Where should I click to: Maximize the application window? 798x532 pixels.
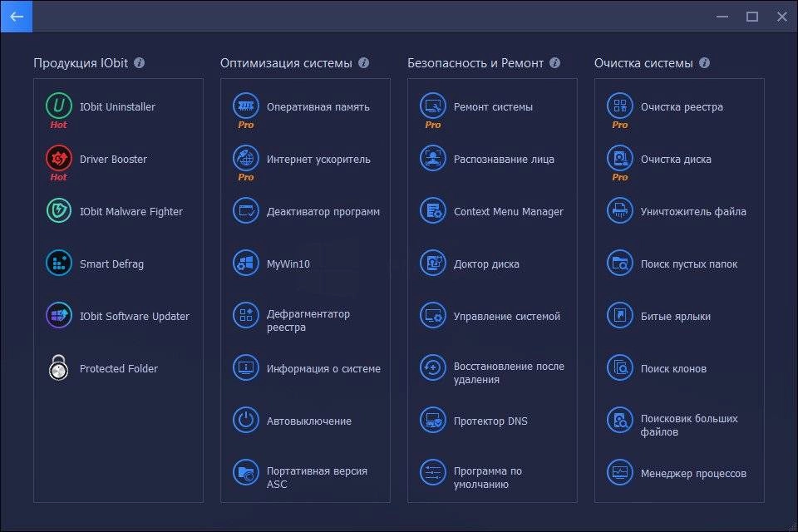click(752, 17)
